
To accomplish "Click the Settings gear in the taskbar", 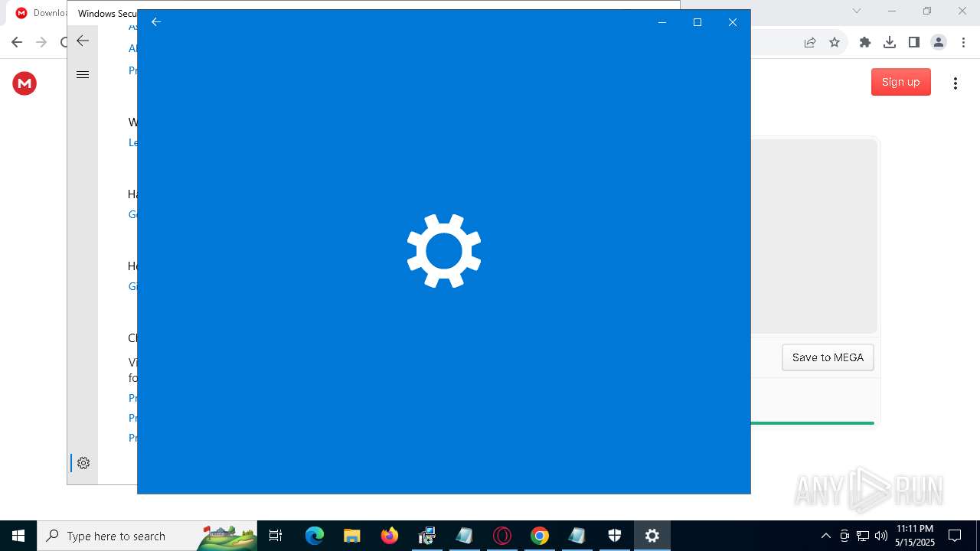I will 652,536.
